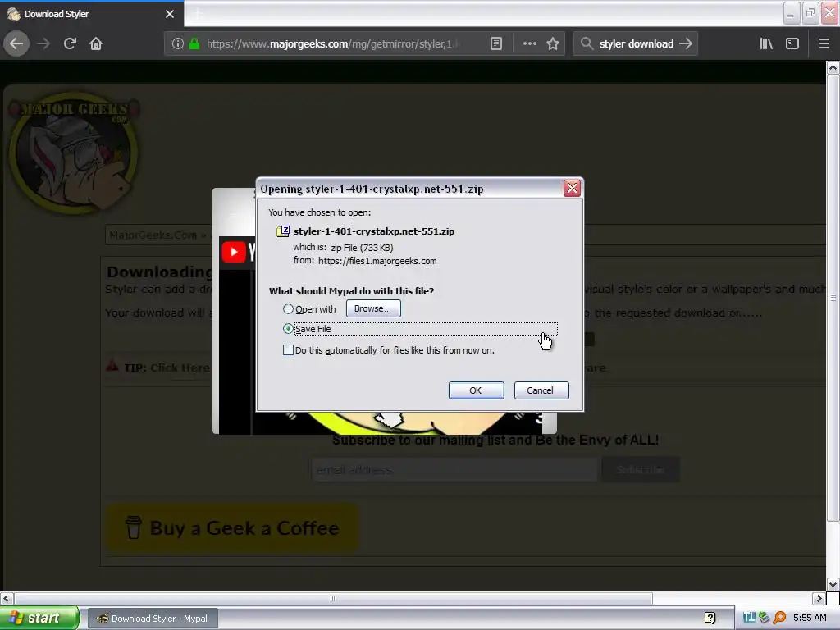Click the search magnifier icon
Image resolution: width=840 pixels, height=630 pixels.
coord(587,44)
